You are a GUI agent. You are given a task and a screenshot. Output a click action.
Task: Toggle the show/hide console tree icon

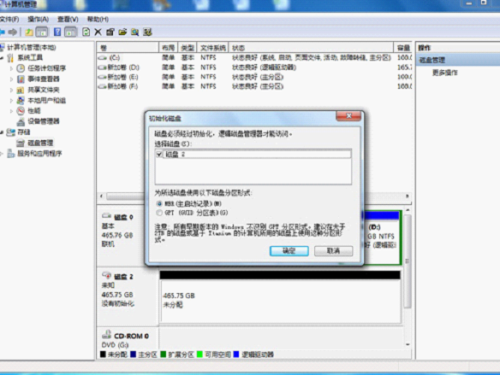coord(42,32)
